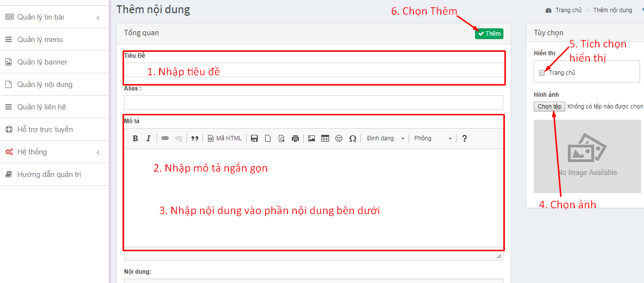Click the Alias input field
Image resolution: width=644 pixels, height=283 pixels.
313,103
